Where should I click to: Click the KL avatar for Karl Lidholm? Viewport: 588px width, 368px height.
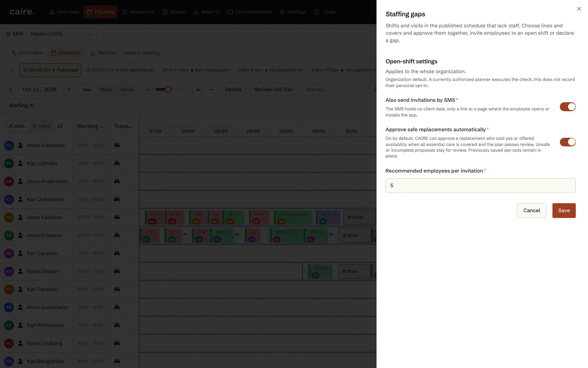[x=9, y=163]
